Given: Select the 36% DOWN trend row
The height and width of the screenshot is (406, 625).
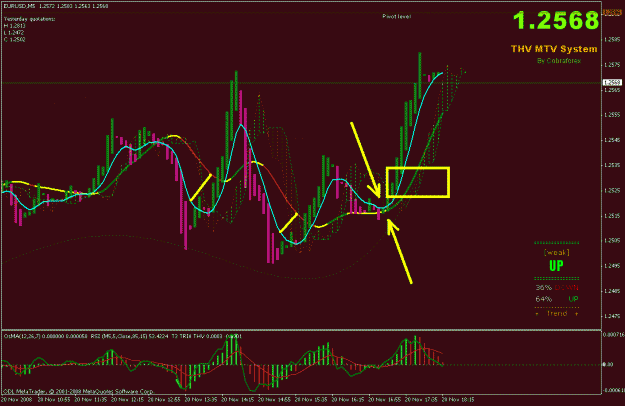Looking at the screenshot, I should [556, 288].
